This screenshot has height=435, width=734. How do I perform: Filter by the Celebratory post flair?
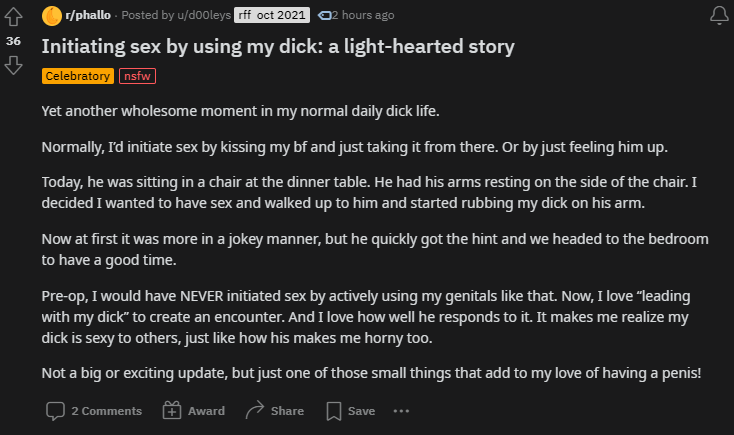click(77, 75)
